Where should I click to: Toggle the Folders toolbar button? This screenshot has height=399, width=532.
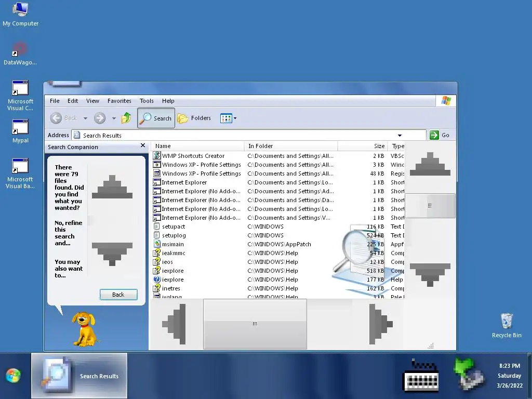coord(194,118)
